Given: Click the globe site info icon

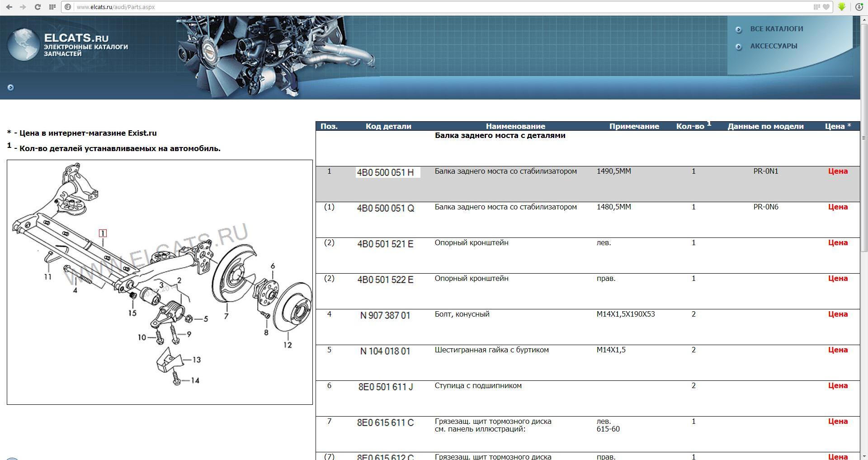Looking at the screenshot, I should (x=68, y=7).
